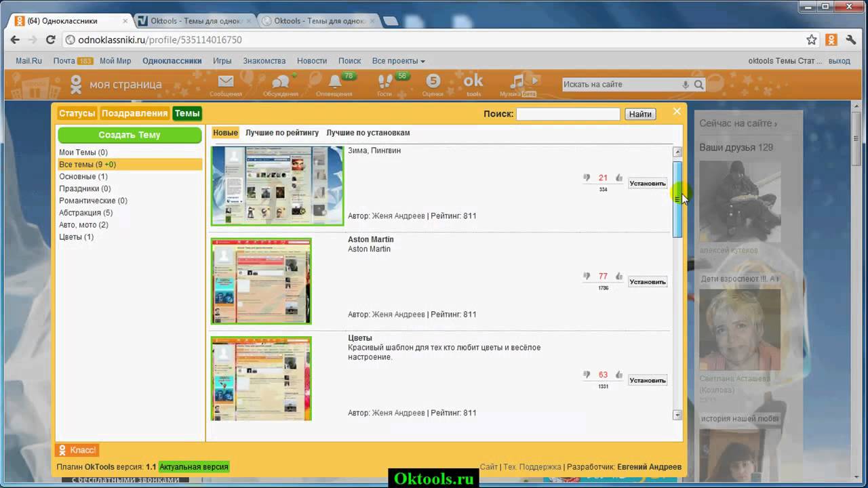Click thumbs down for Зима, Пингвин theme
The height and width of the screenshot is (488, 868).
click(x=587, y=178)
